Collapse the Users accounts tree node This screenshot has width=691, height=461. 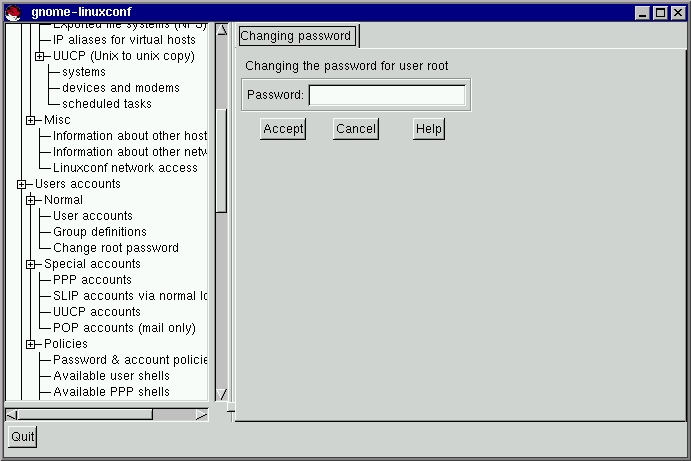click(x=22, y=184)
